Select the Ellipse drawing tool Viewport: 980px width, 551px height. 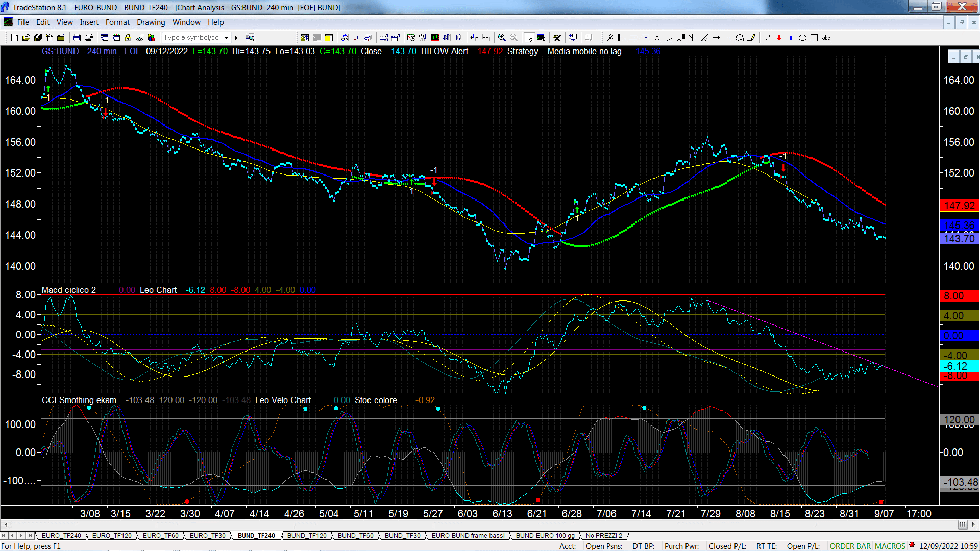802,37
